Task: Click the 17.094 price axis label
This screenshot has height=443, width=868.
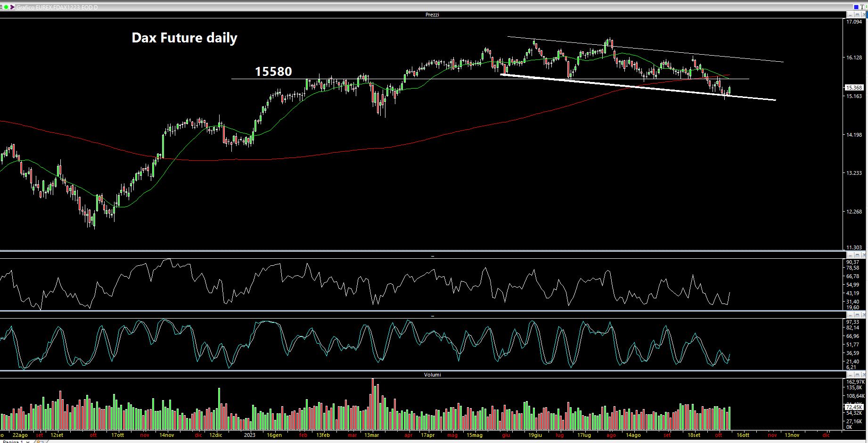Action: tap(854, 22)
